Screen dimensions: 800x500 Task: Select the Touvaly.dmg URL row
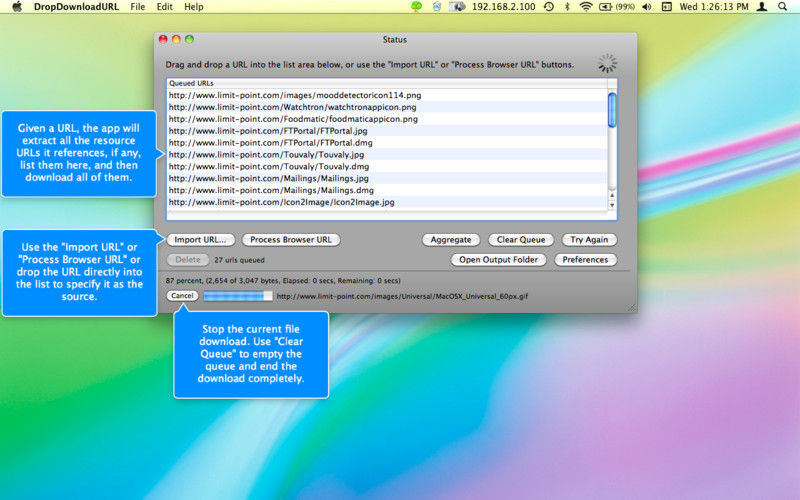tap(387, 167)
